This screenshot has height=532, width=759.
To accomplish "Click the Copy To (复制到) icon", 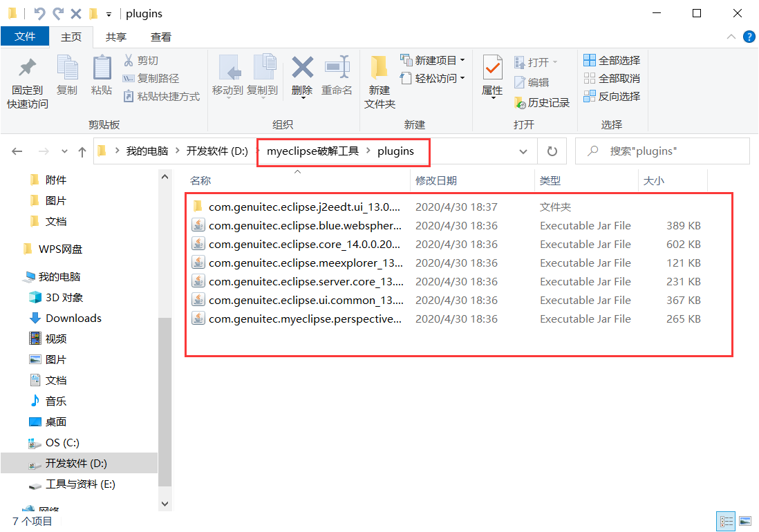I will [x=264, y=67].
